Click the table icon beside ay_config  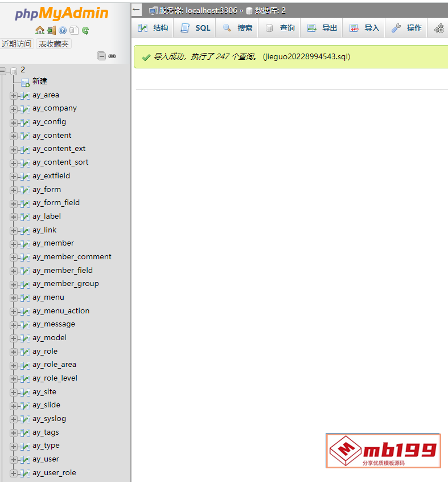point(24,122)
